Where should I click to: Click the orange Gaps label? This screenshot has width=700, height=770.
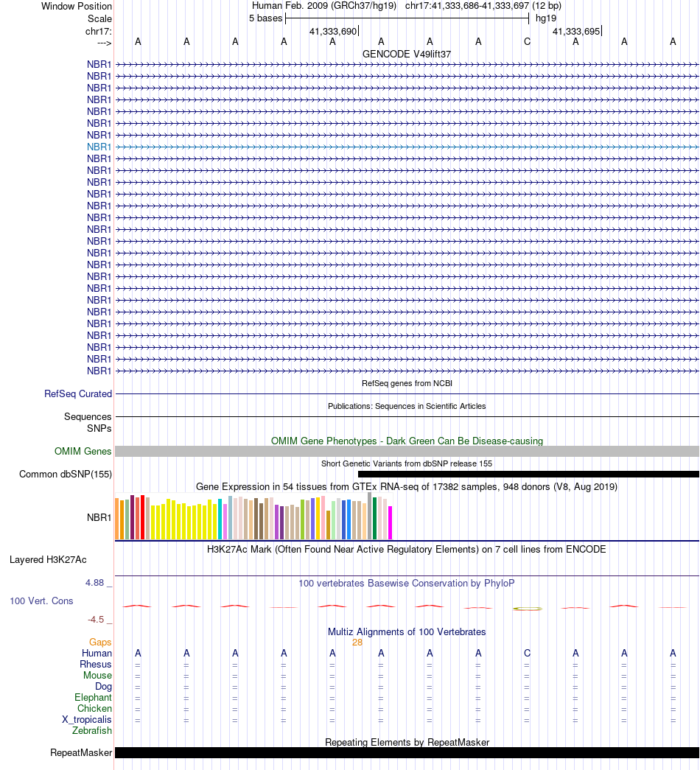click(x=100, y=643)
